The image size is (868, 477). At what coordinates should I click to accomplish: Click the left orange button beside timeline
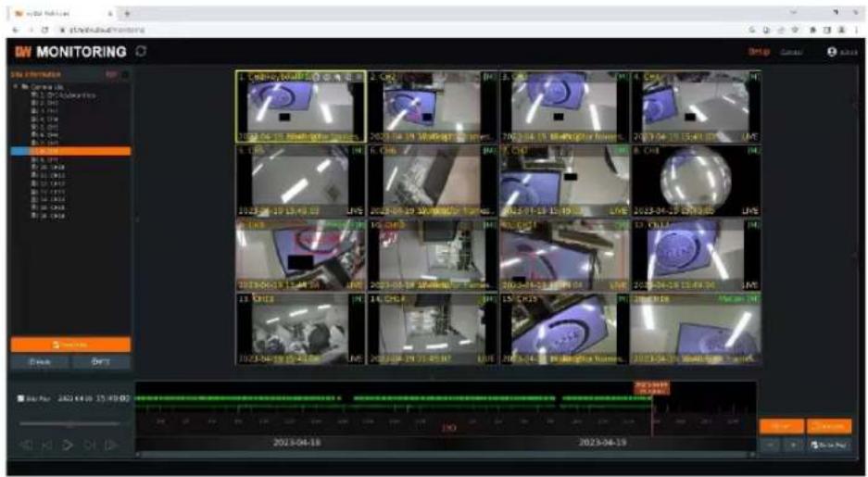782,426
